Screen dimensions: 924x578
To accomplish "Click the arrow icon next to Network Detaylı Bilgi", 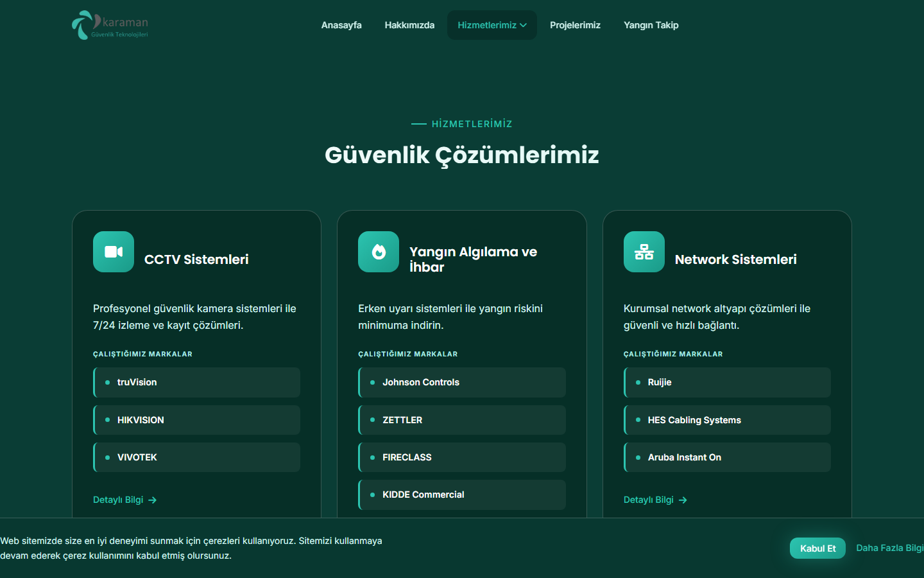I will (x=683, y=500).
